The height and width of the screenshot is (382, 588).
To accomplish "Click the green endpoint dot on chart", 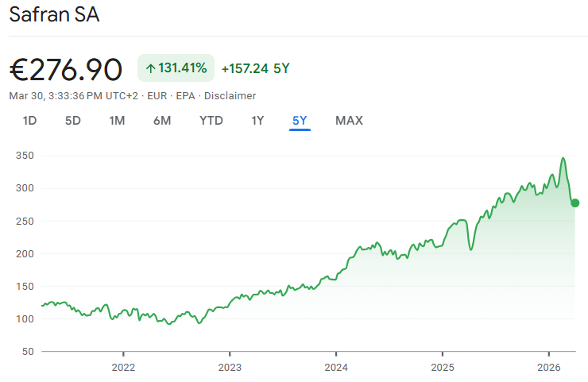I will [574, 203].
